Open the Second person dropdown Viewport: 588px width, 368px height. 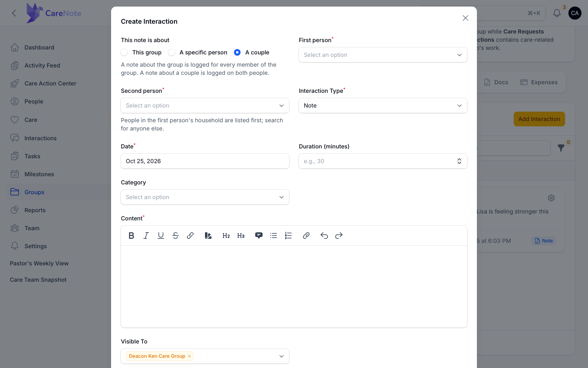pos(205,105)
